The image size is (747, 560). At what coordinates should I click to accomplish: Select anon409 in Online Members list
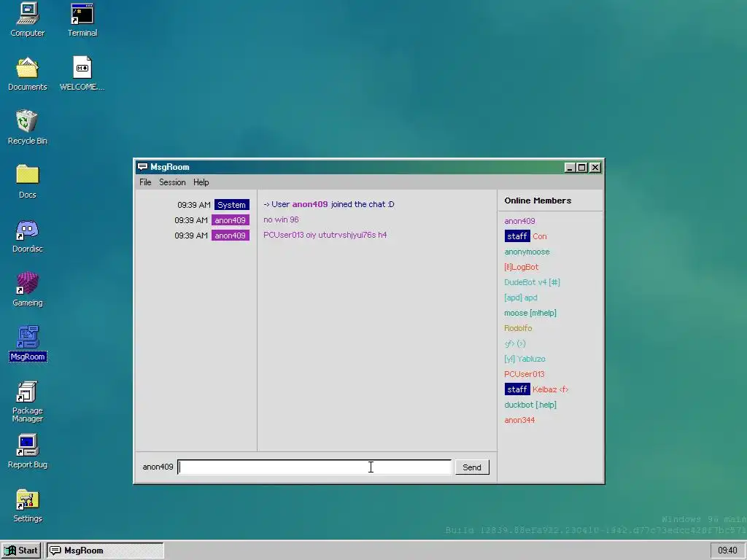pyautogui.click(x=519, y=221)
